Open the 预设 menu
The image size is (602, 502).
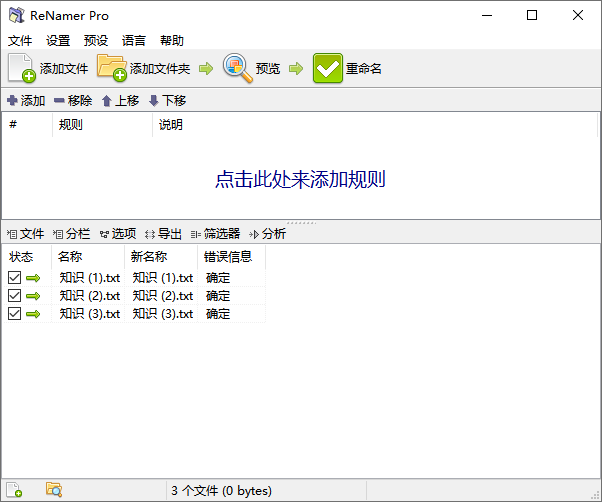[x=96, y=40]
